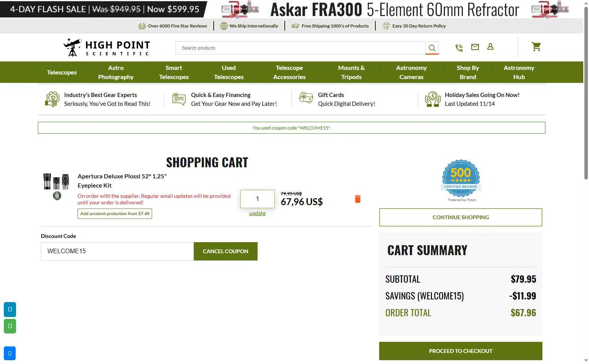Viewport: 589px width, 364px height.
Task: Click Over 6000 Five Star Reviews text
Action: pos(177,26)
